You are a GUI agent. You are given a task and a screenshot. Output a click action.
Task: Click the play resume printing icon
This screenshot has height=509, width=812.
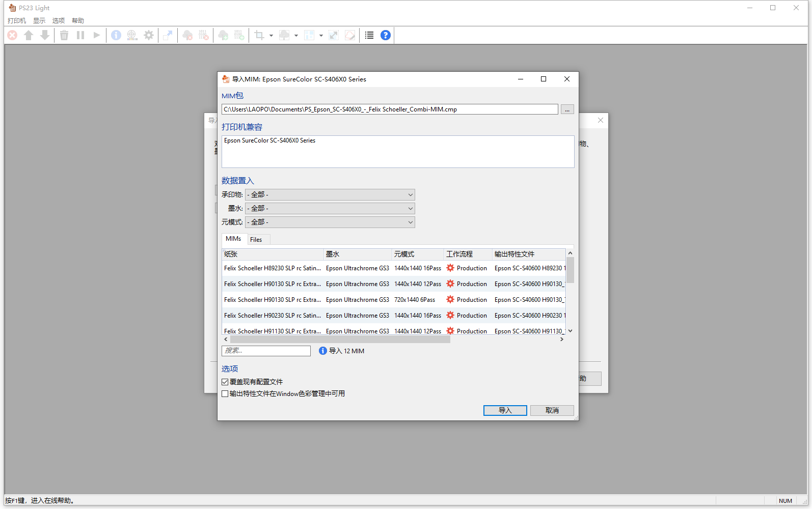pos(97,35)
